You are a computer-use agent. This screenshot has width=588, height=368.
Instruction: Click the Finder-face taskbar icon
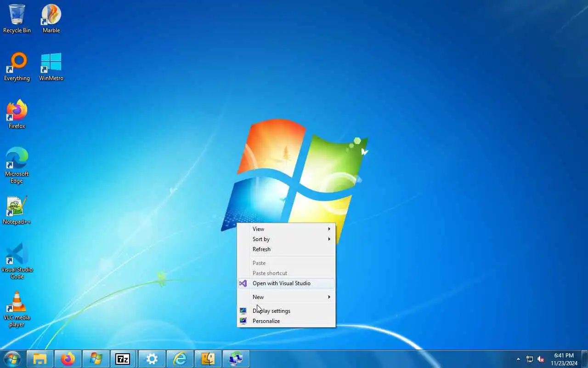pyautogui.click(x=208, y=359)
